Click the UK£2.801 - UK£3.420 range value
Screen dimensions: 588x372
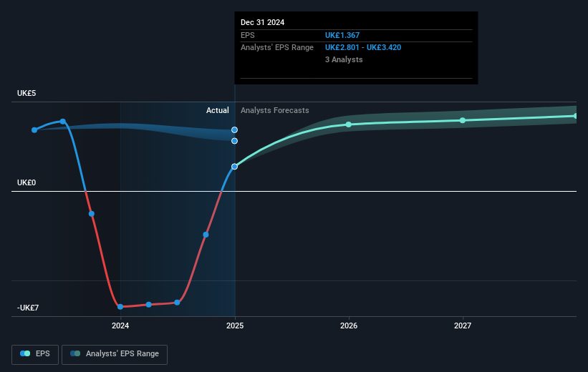tap(363, 48)
